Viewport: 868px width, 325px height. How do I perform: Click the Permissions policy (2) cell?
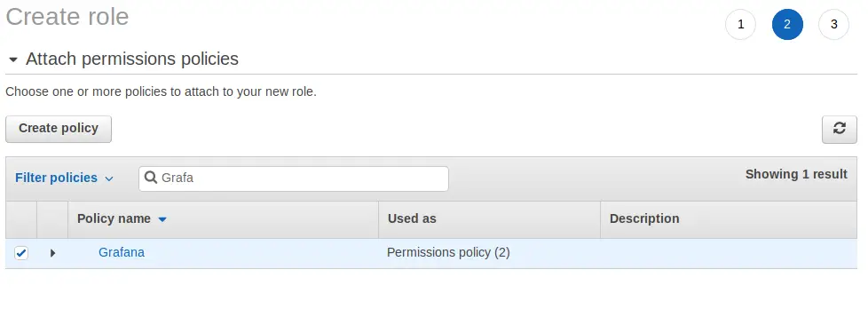[448, 252]
